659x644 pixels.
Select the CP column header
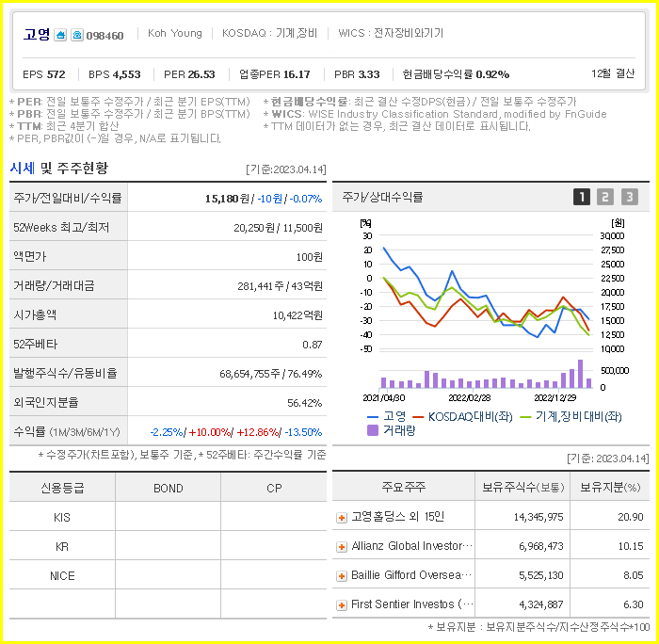(274, 488)
